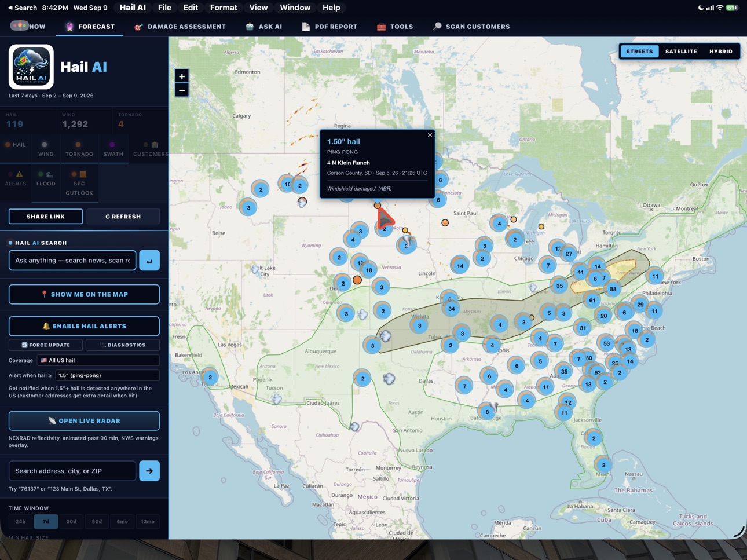The width and height of the screenshot is (747, 560).
Task: Click the Refresh button
Action: [x=123, y=217]
